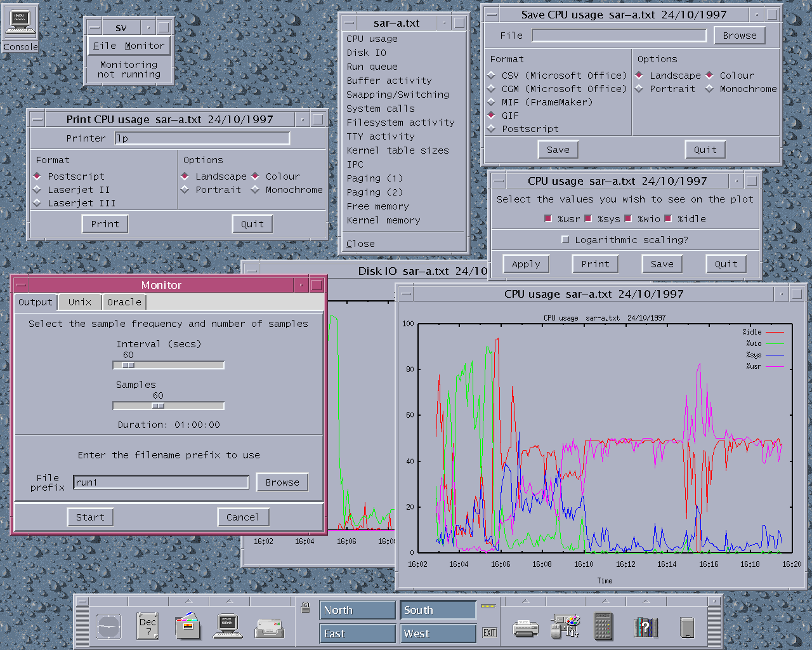This screenshot has width=812, height=650.
Task: Click the front panel Printer icon
Action: click(525, 628)
